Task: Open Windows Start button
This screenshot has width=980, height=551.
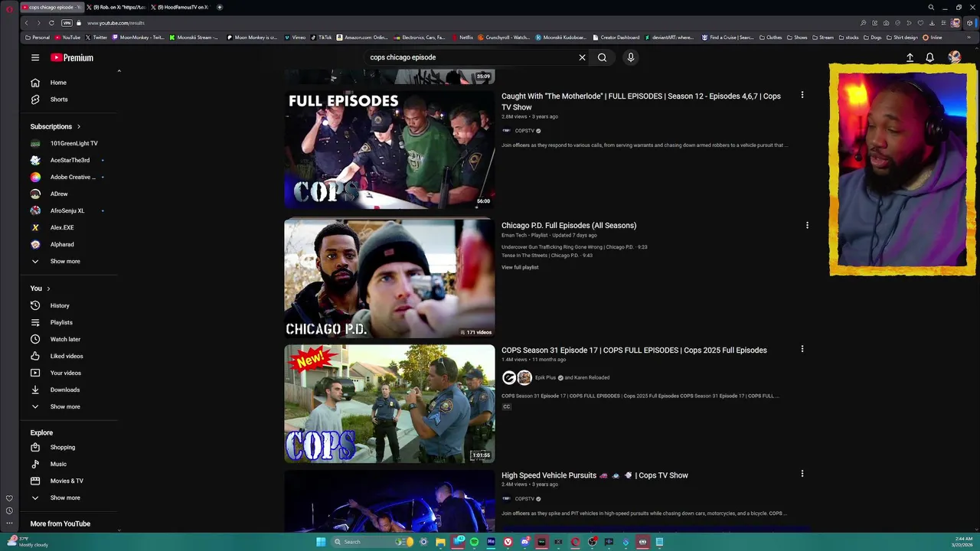Action: 321,542
